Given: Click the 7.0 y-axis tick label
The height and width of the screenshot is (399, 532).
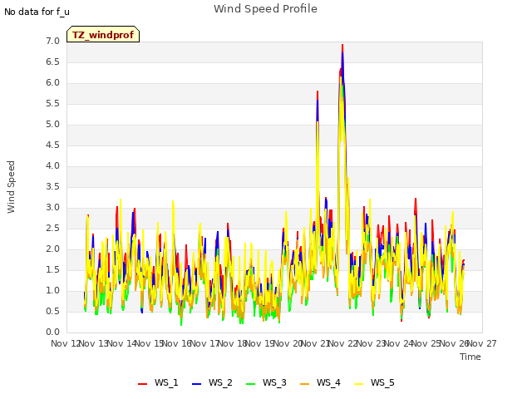Looking at the screenshot, I should pos(52,42).
